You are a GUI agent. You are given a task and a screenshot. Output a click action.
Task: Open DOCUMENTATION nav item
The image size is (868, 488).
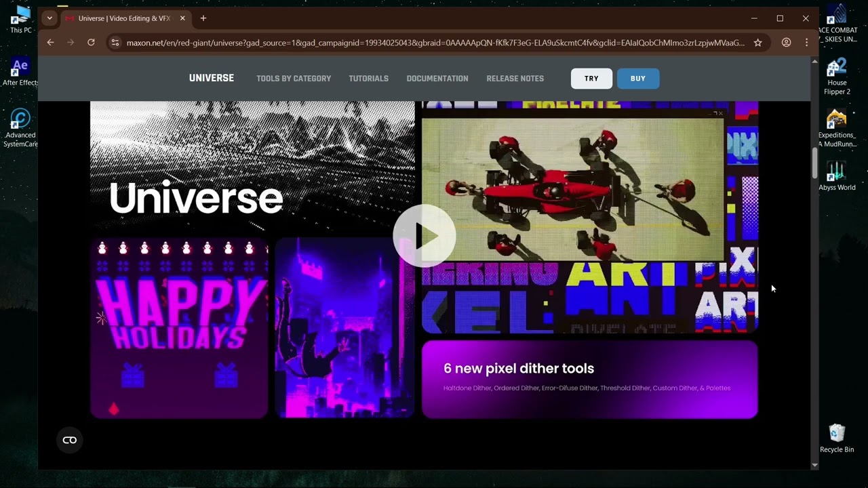click(437, 79)
